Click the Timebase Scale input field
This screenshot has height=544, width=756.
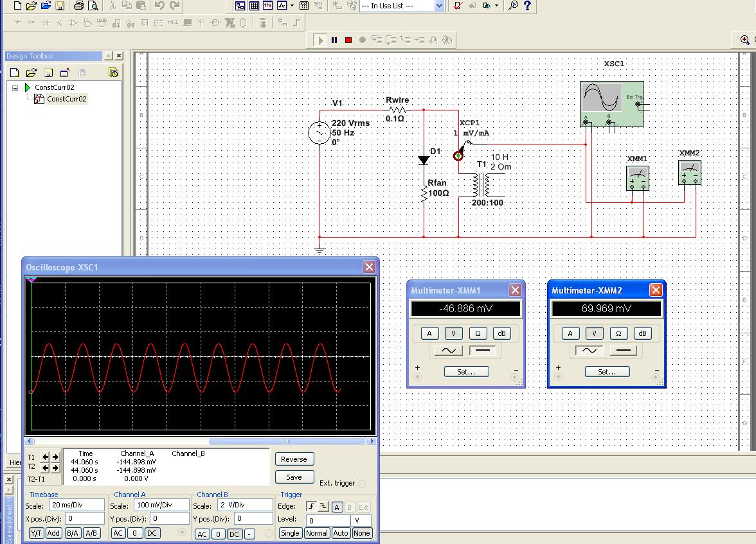click(x=76, y=505)
